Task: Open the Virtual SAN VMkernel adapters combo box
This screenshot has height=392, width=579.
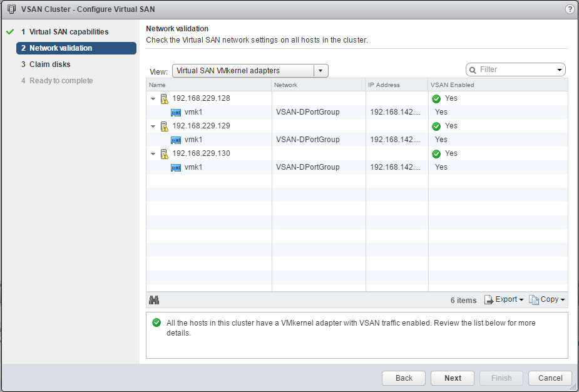Action: pos(250,71)
